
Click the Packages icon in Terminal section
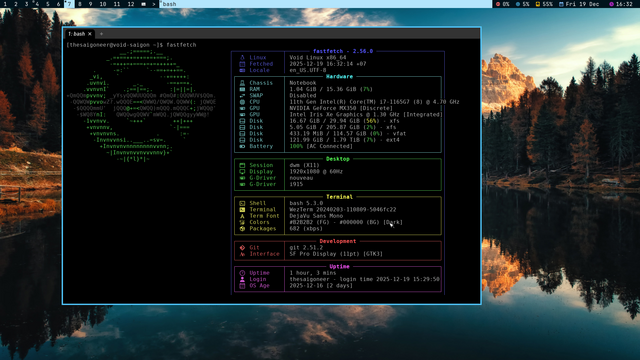(242, 229)
